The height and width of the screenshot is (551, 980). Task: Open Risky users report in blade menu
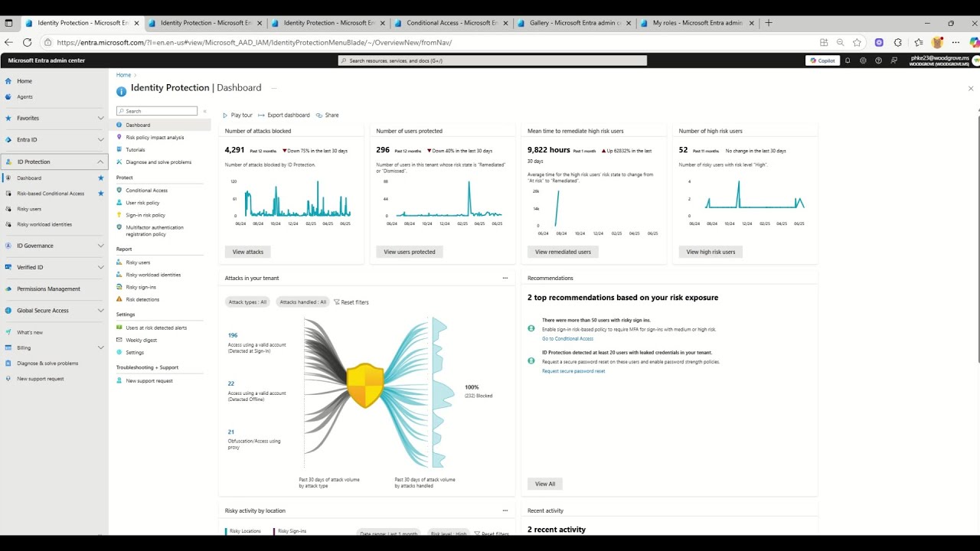[x=138, y=262]
